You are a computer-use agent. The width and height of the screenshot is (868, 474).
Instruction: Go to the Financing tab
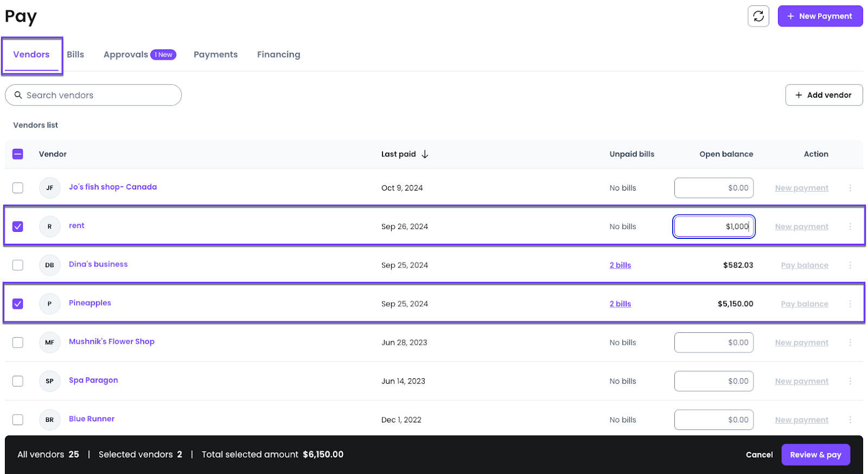[278, 54]
